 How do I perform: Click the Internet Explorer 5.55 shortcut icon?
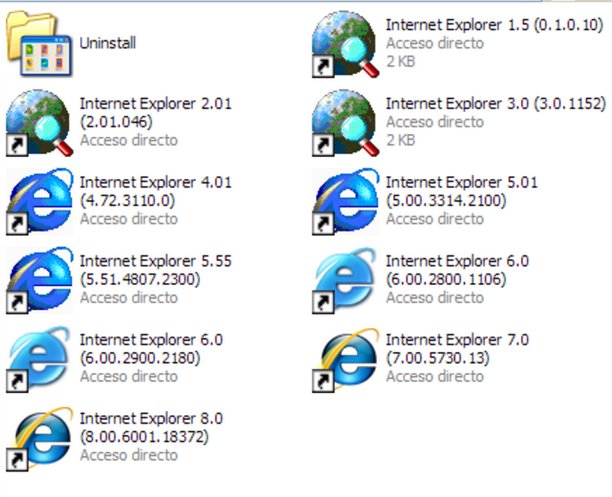39,280
